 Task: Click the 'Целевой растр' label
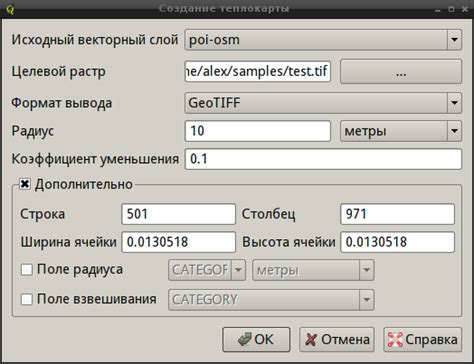[59, 71]
